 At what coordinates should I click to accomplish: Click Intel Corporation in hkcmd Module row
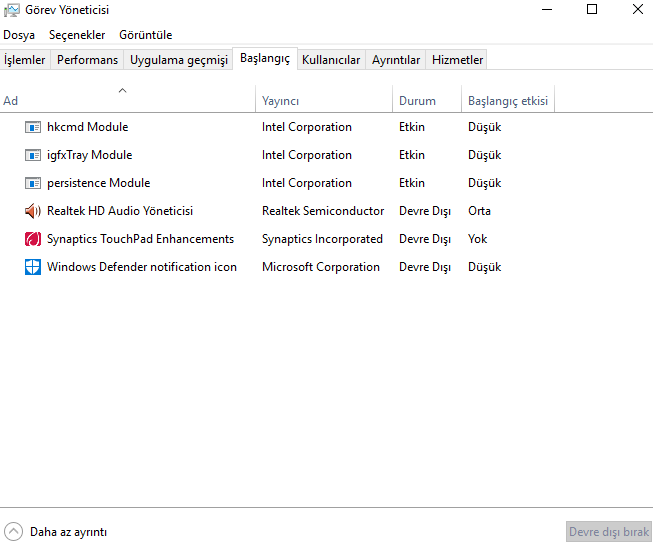307,127
